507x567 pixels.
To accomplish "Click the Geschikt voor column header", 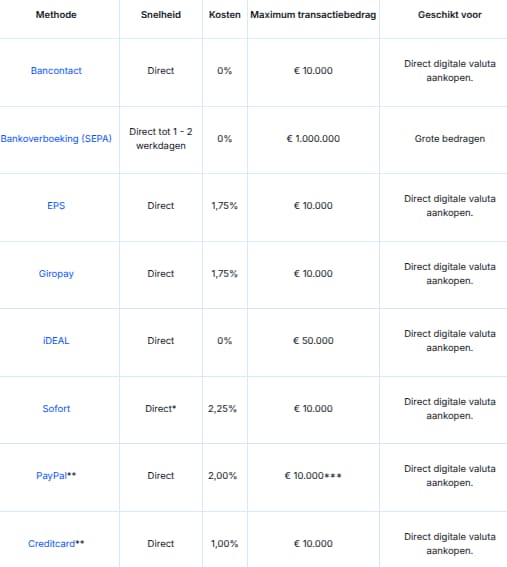I will coord(450,15).
